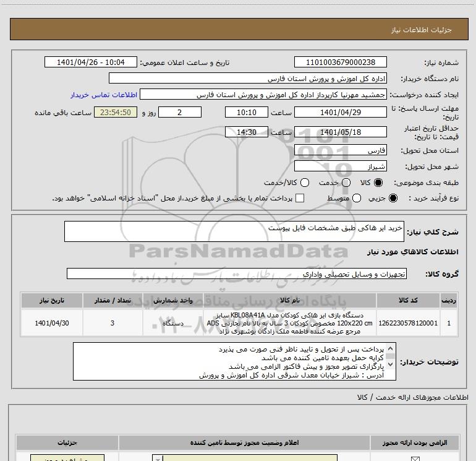The width and height of the screenshot is (476, 461).
Task: Select the کالا/خدمت radio button
Action: coord(305,183)
